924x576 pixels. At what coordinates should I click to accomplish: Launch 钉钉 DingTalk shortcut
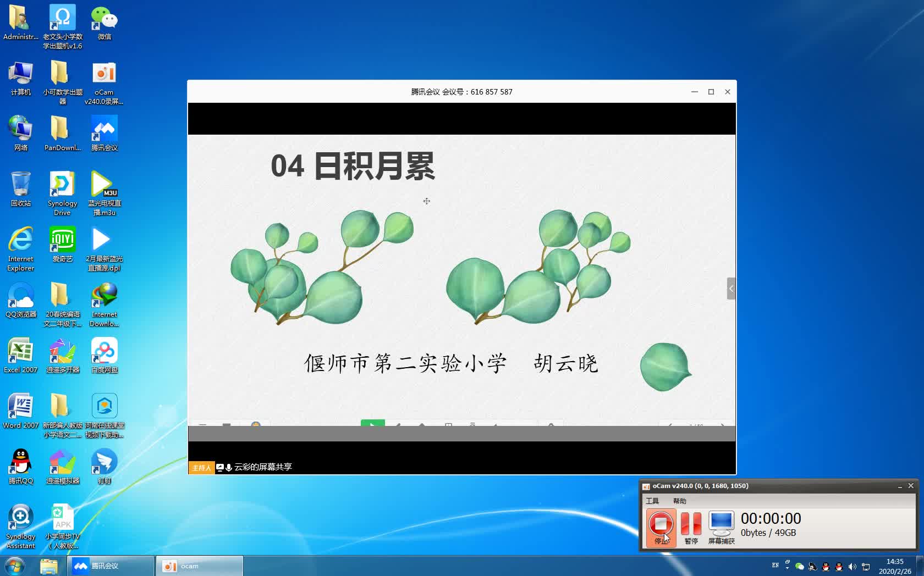[x=104, y=467]
